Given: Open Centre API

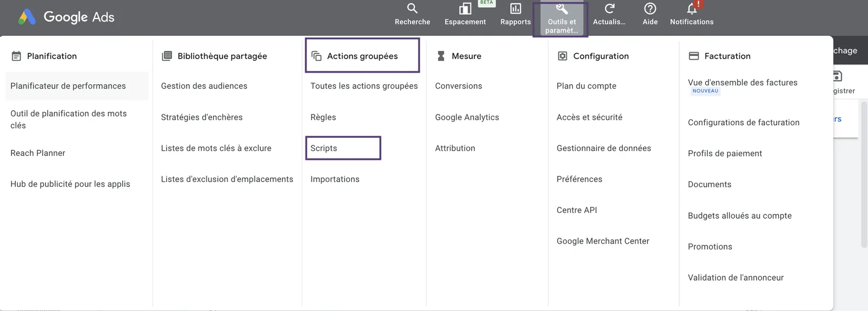Looking at the screenshot, I should click(577, 210).
